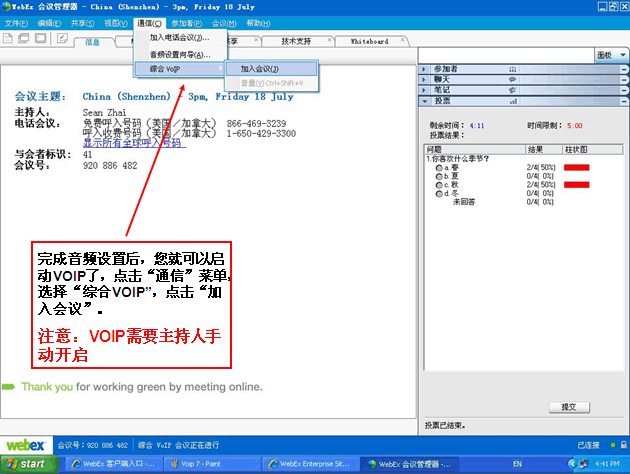Viewport: 630px width, 474px height.
Task: Expand the 聊天 panel
Action: tap(424, 80)
